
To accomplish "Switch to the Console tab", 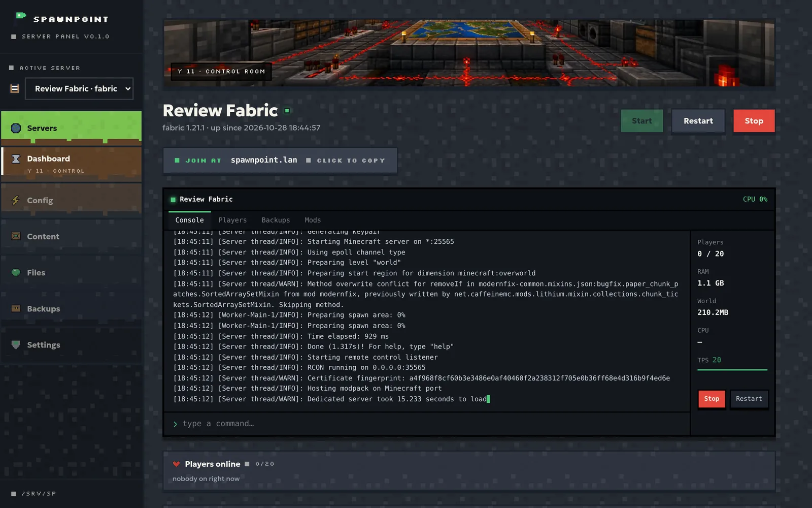I will [189, 220].
